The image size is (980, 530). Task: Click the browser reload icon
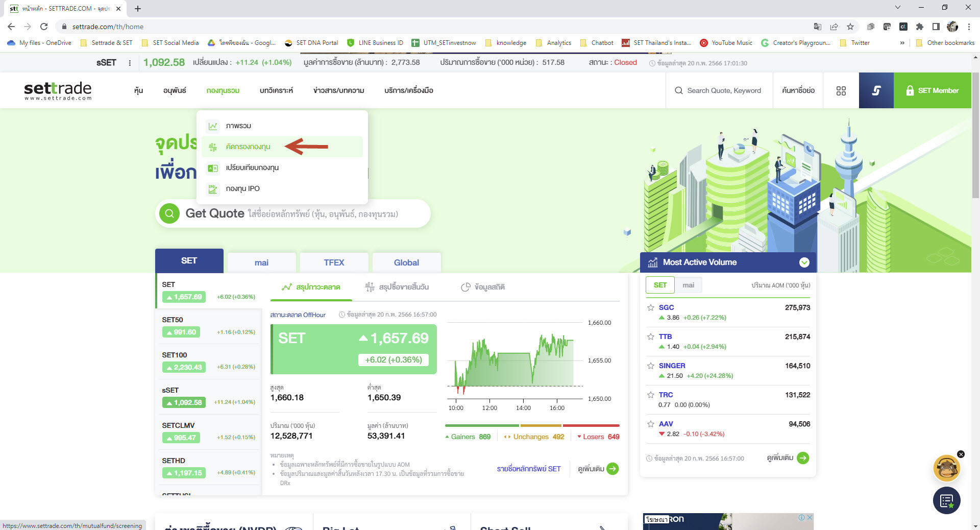pyautogui.click(x=45, y=27)
